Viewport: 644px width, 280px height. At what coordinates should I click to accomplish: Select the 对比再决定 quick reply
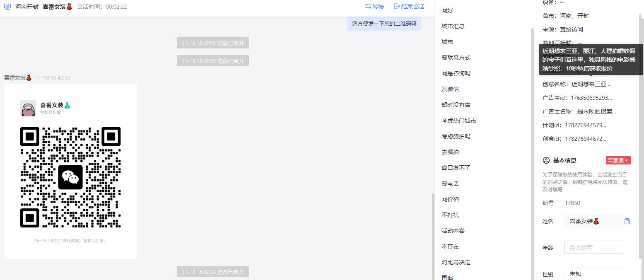pyautogui.click(x=456, y=262)
